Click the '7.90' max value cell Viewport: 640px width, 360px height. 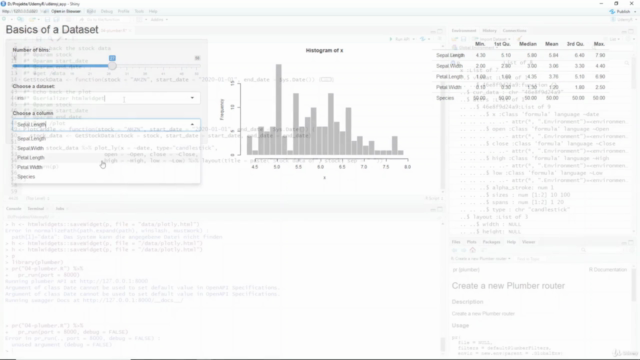tap(600, 55)
